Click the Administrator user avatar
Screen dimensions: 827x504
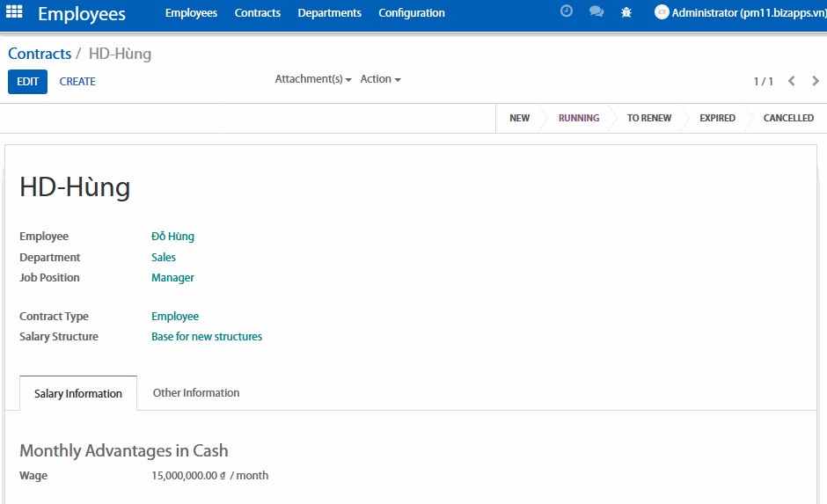pyautogui.click(x=662, y=12)
